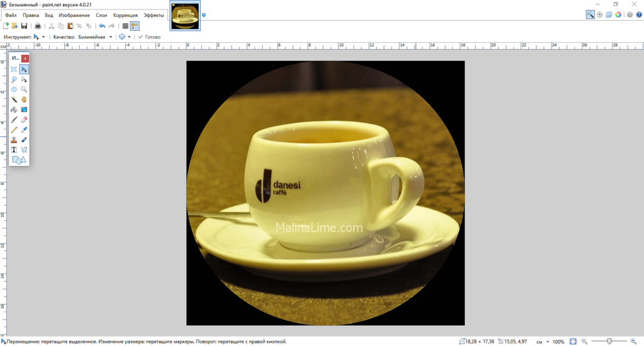
Task: Pick the Eraser tool
Action: [x=24, y=120]
